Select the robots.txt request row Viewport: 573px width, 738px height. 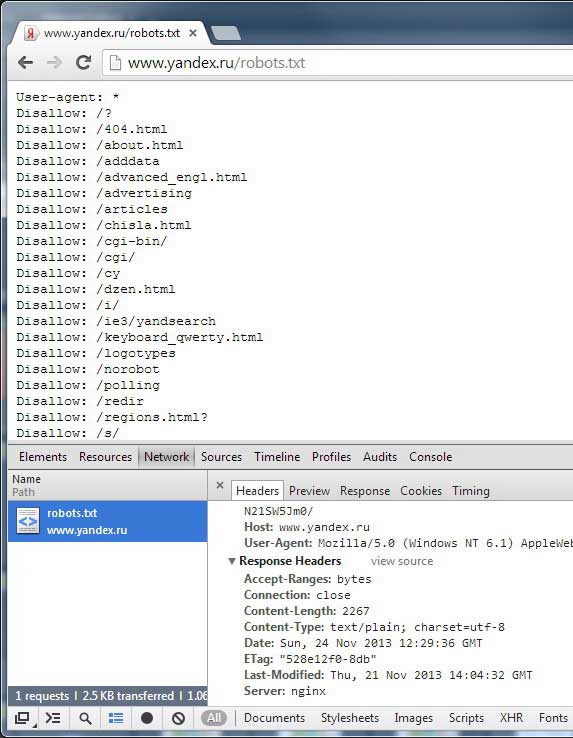pos(107,521)
